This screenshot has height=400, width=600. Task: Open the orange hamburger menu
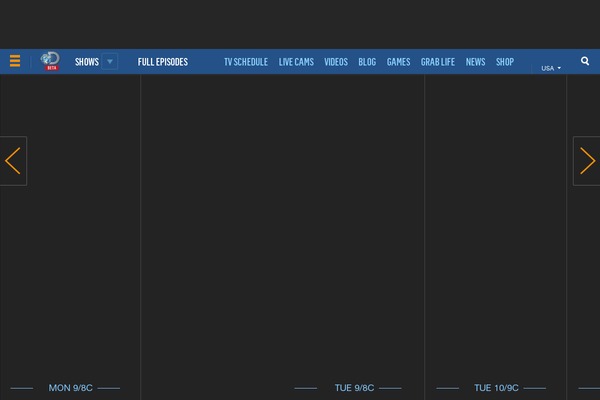pos(15,61)
